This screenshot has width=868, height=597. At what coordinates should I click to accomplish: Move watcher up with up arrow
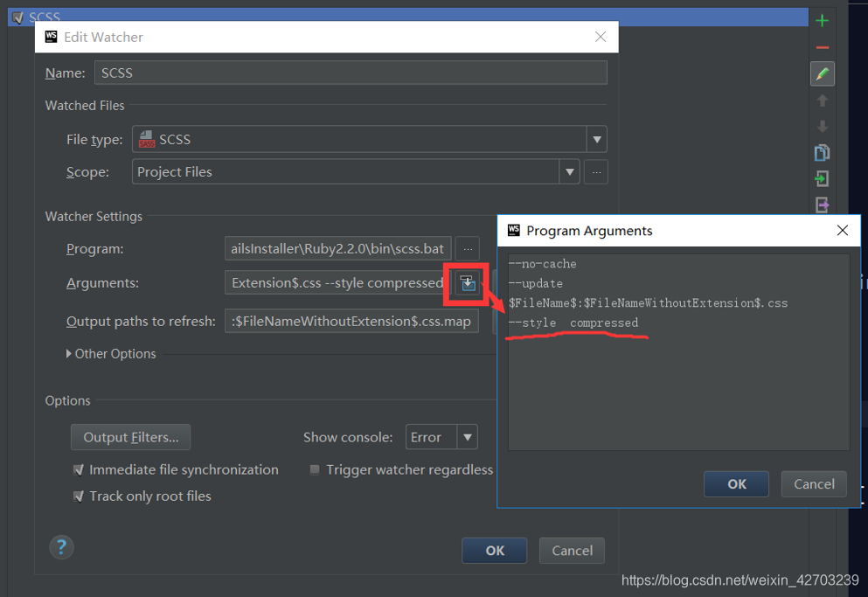pyautogui.click(x=822, y=101)
